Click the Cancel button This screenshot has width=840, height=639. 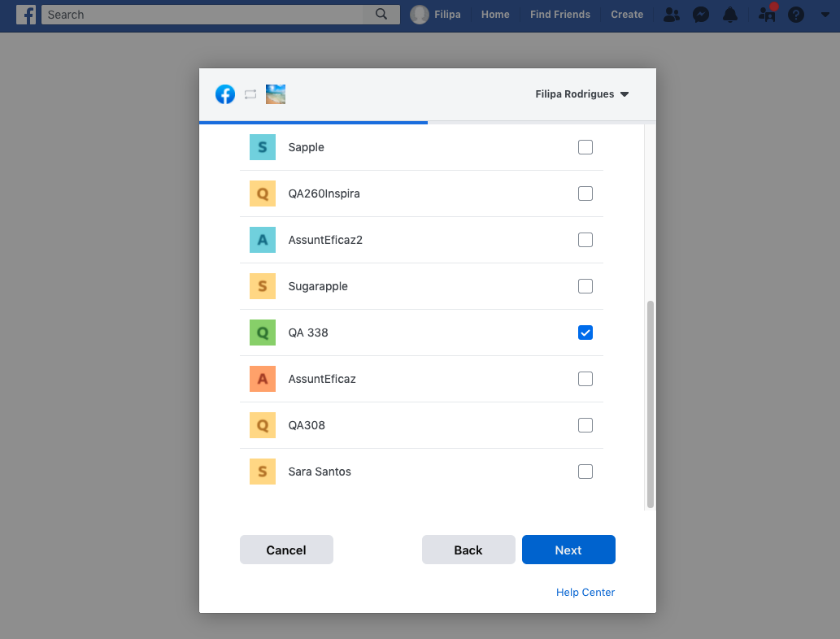click(x=286, y=550)
